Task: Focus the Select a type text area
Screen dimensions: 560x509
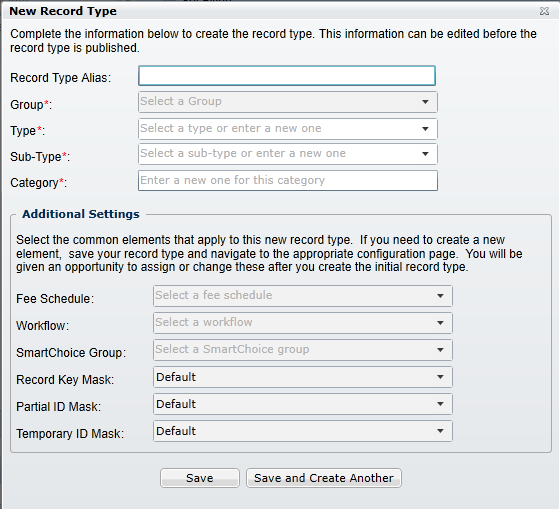Action: [x=278, y=129]
